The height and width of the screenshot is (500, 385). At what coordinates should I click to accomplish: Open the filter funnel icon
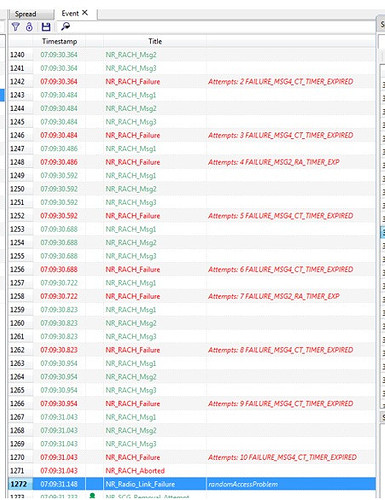click(15, 27)
